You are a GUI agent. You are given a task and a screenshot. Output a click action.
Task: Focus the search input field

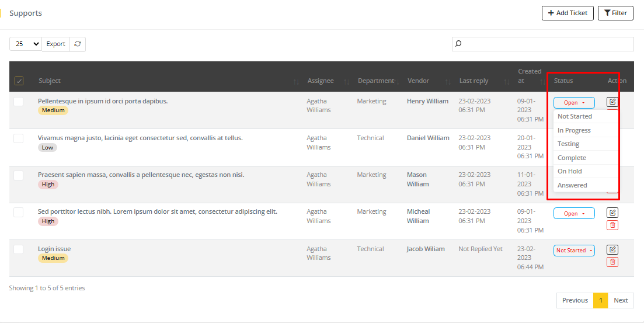click(543, 44)
